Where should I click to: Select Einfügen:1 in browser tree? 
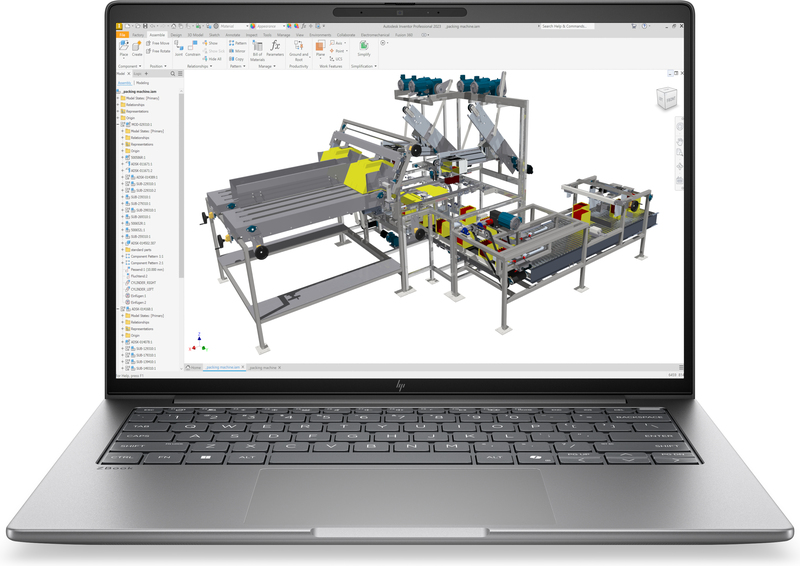[x=136, y=296]
